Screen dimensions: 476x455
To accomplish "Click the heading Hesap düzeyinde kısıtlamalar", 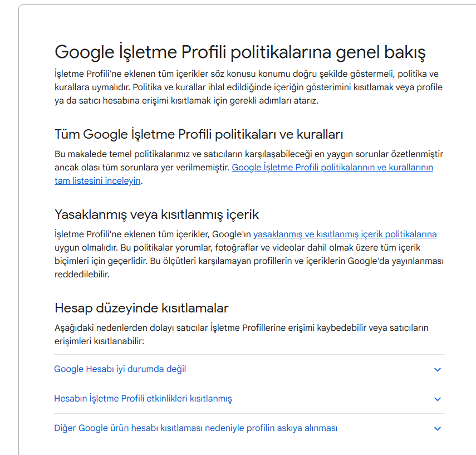I will point(141,308).
